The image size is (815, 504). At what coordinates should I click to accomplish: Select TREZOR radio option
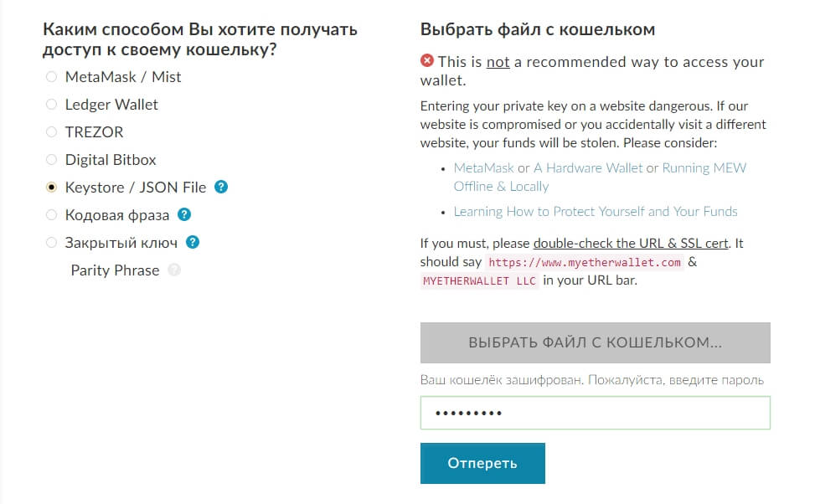tap(51, 132)
